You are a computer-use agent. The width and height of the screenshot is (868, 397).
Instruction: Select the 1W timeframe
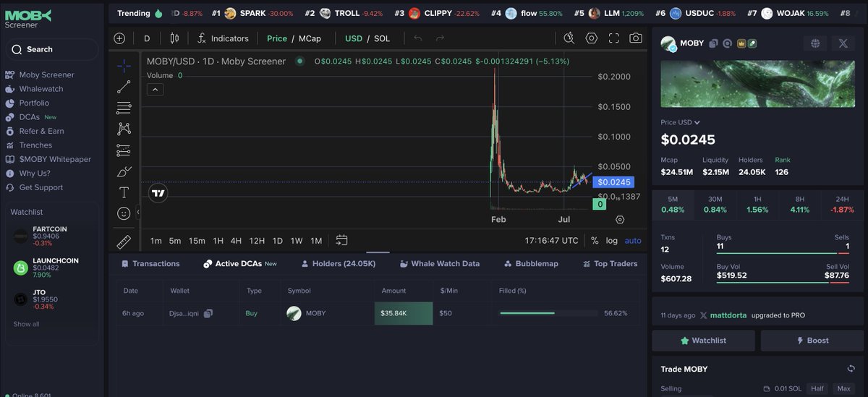coord(297,241)
